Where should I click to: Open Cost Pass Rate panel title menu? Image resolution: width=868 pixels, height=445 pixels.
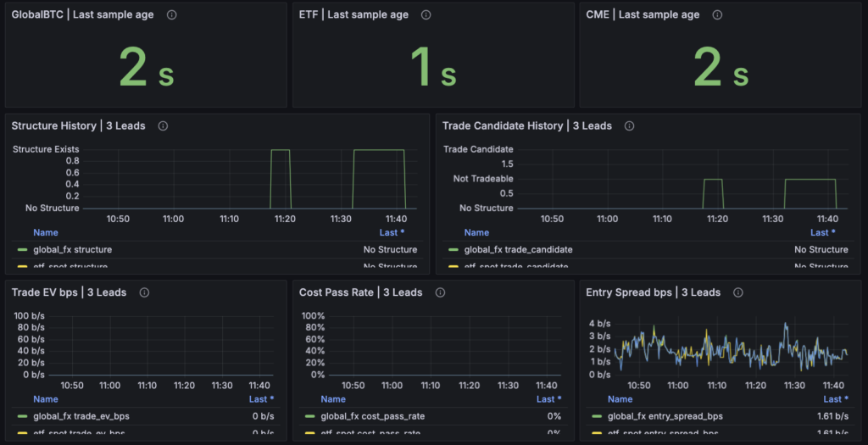point(360,292)
